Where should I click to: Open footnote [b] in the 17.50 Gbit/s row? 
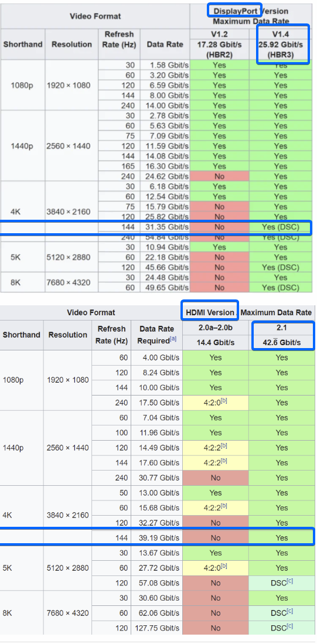pos(224,400)
